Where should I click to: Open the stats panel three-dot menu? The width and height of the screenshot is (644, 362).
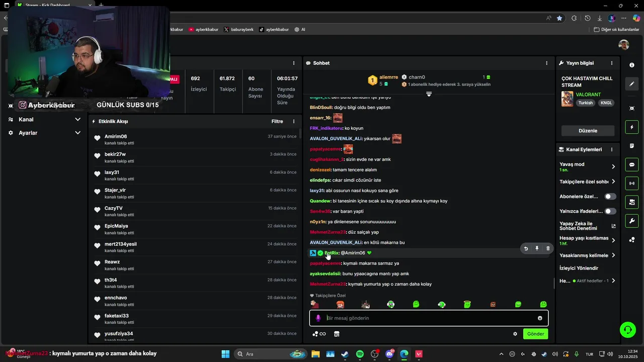(x=294, y=63)
